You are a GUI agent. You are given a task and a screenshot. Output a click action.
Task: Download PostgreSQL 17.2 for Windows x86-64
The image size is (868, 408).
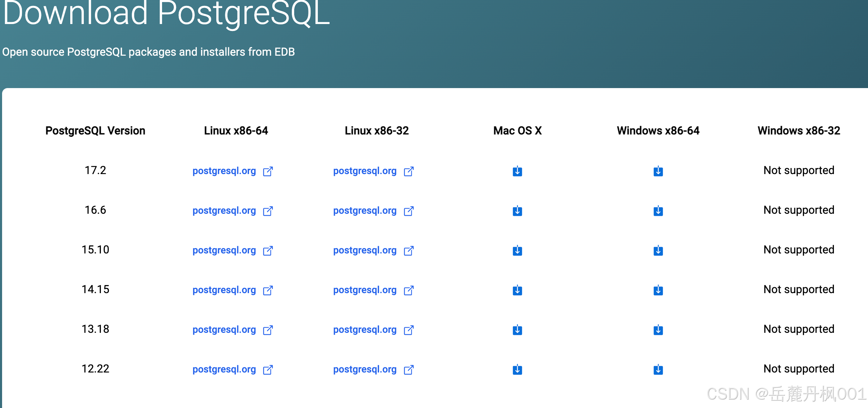point(658,171)
